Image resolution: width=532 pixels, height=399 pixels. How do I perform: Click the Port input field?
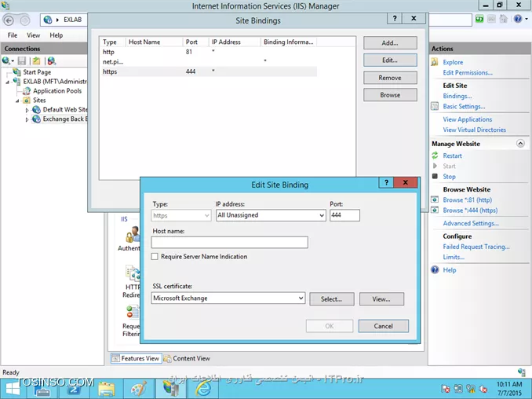point(344,215)
